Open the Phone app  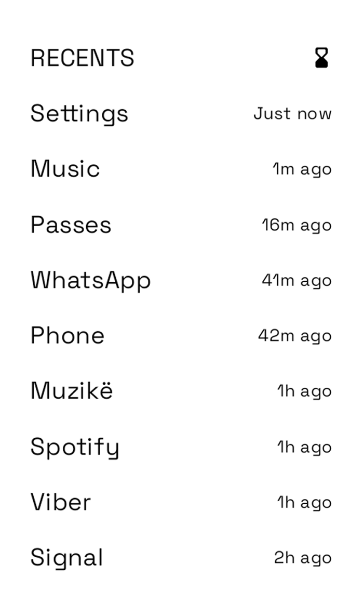tap(68, 336)
